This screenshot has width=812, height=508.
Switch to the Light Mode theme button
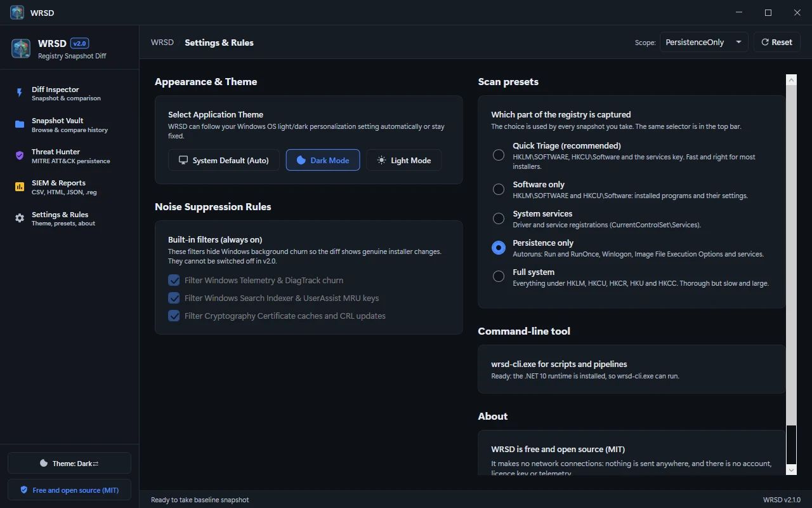(x=404, y=160)
